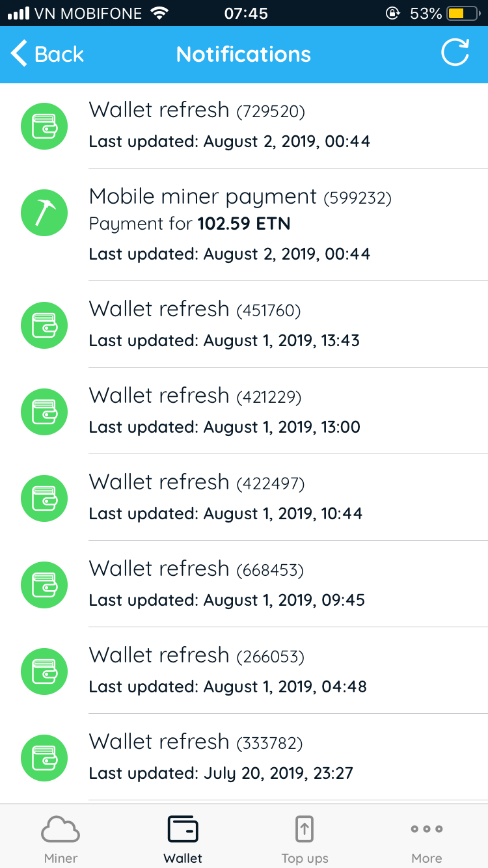This screenshot has height=868, width=488.
Task: Tap wallet icon for refresh 729520
Action: click(x=44, y=126)
